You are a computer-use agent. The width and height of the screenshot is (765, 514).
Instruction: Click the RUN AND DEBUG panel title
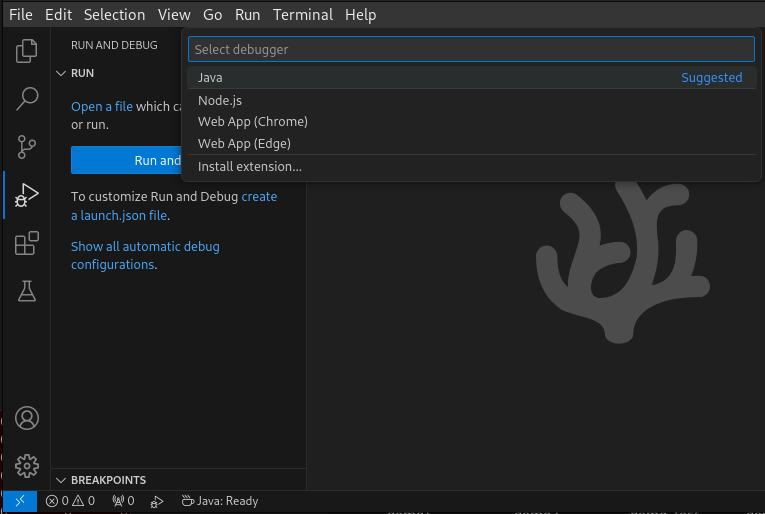click(114, 45)
